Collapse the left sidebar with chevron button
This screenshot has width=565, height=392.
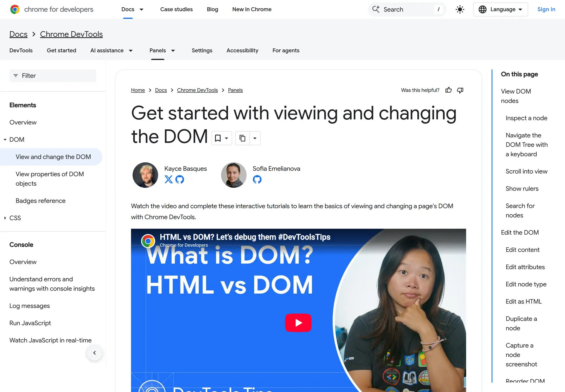(x=94, y=353)
